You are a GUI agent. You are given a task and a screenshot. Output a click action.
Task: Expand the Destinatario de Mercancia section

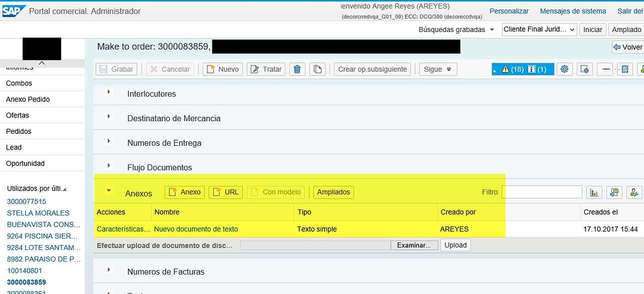pyautogui.click(x=109, y=116)
